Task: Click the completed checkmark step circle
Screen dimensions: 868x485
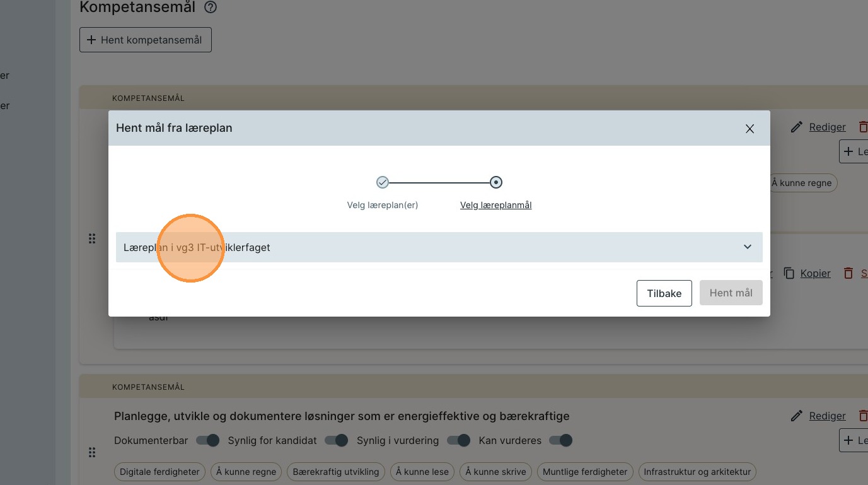Action: point(383,182)
